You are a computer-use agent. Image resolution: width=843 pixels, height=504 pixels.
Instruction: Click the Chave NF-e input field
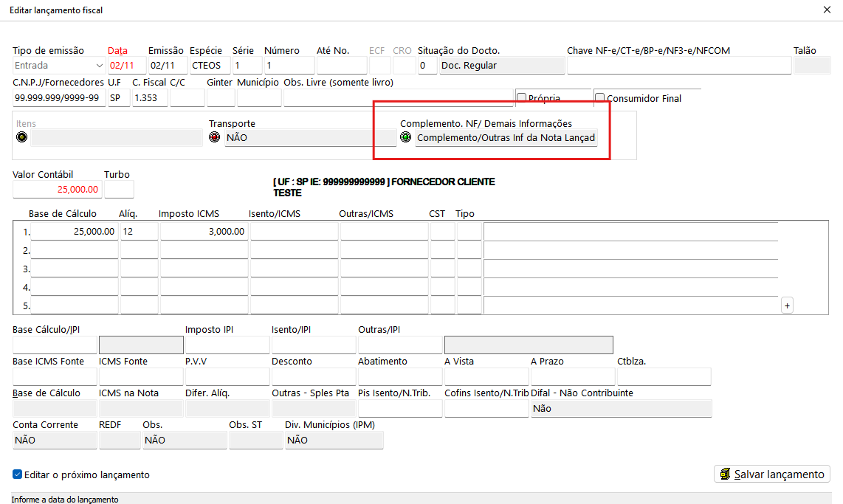click(x=678, y=66)
